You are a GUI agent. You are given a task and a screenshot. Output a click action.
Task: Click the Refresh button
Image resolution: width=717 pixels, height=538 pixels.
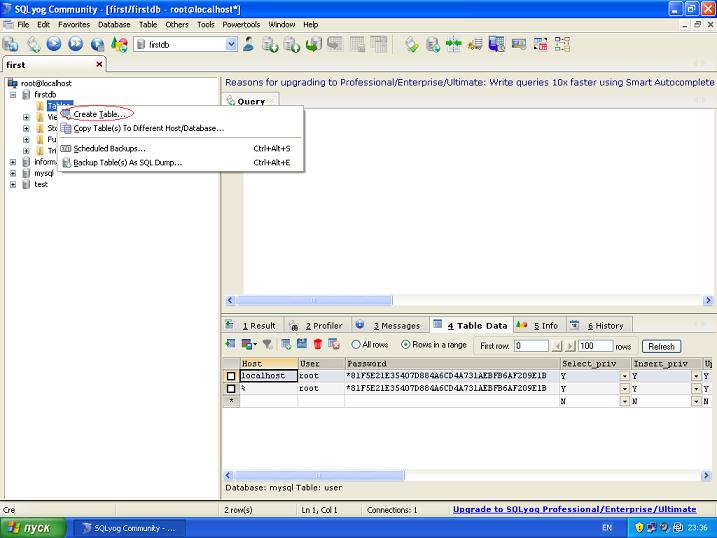click(x=661, y=346)
